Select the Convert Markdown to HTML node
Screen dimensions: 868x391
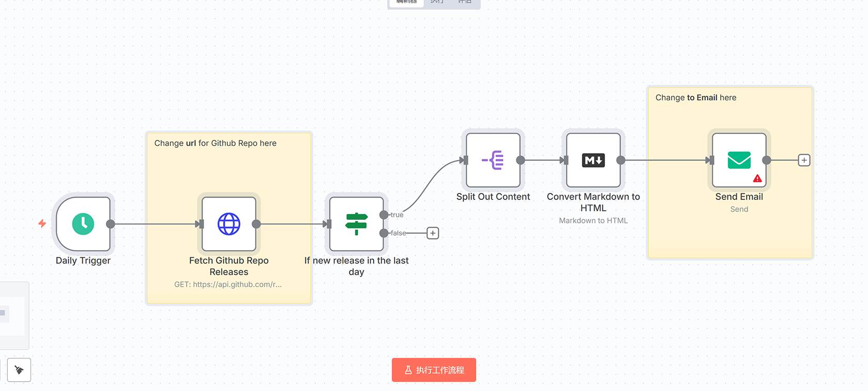[593, 160]
